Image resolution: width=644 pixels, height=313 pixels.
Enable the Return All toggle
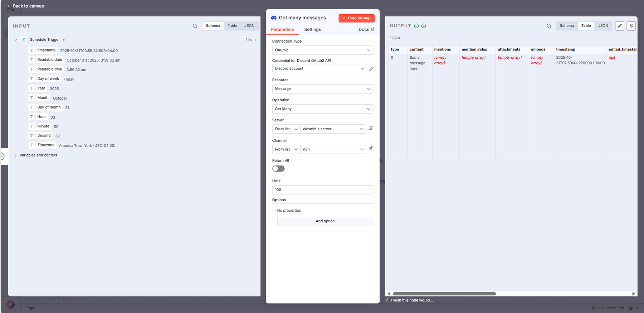click(278, 169)
